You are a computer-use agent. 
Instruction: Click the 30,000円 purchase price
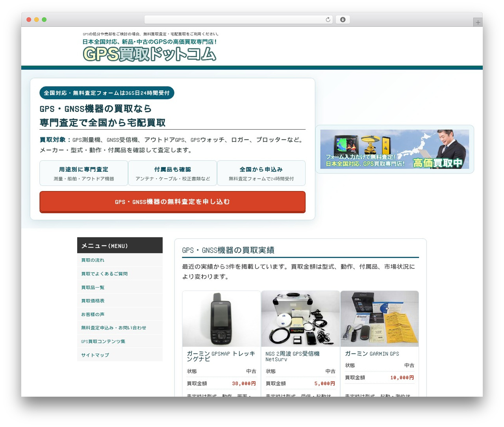coord(244,384)
